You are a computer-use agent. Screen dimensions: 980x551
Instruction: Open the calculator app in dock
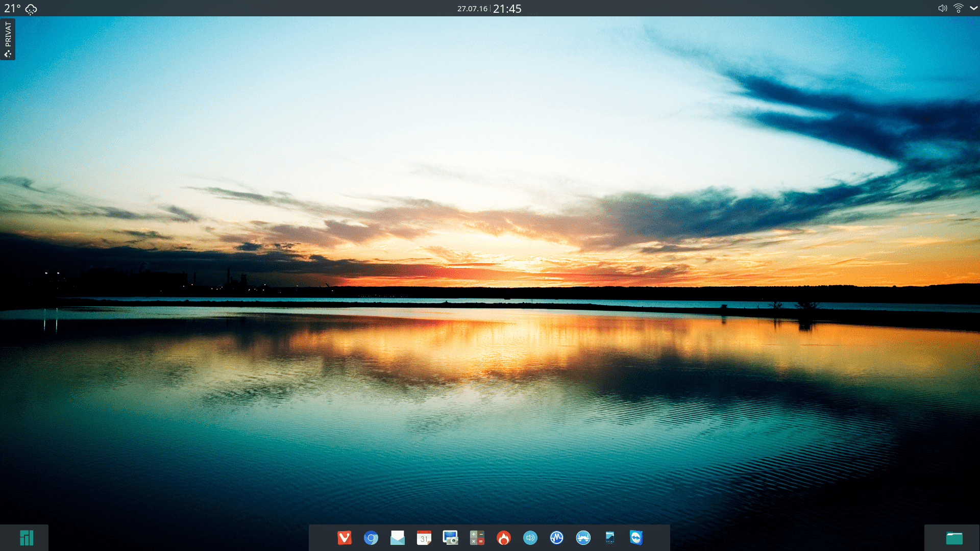click(477, 538)
